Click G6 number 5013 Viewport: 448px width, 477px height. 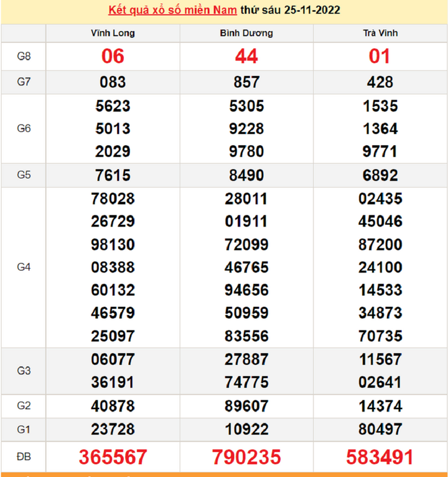113,129
